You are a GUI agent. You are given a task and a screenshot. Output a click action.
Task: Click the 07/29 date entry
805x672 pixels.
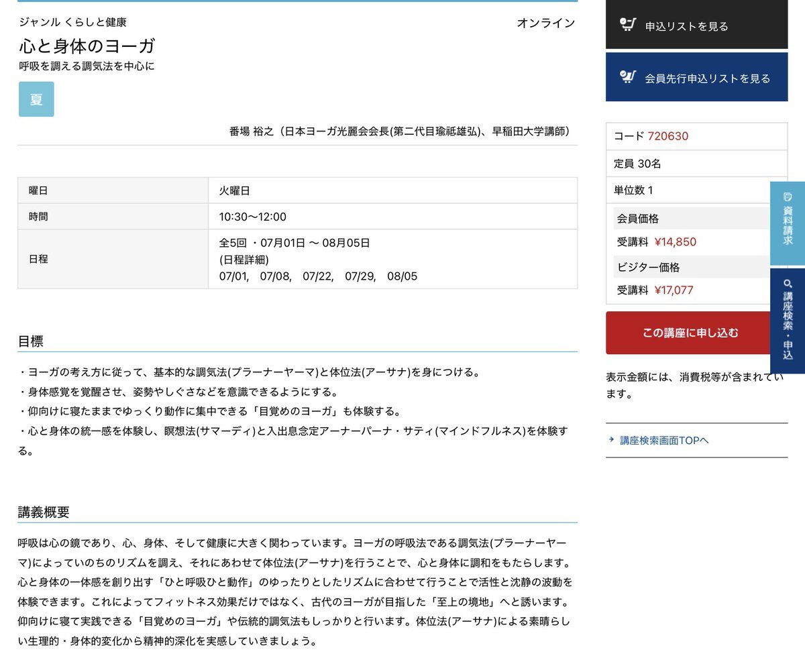pyautogui.click(x=360, y=276)
